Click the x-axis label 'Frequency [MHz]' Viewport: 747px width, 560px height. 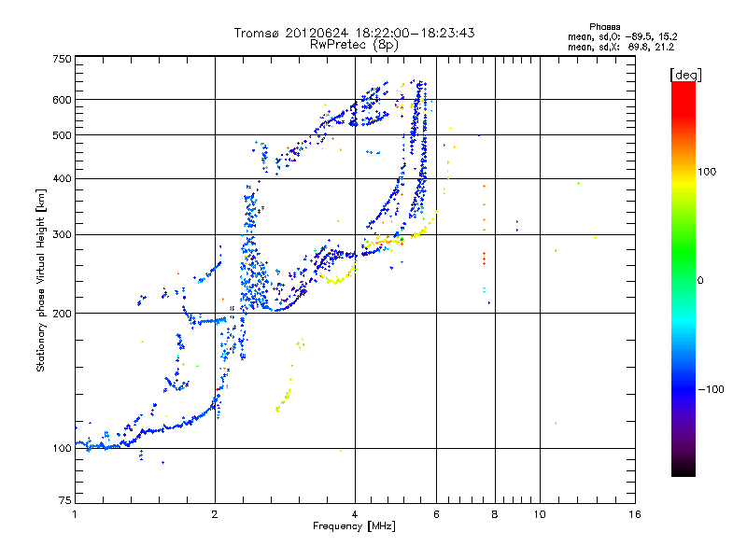[x=354, y=526]
